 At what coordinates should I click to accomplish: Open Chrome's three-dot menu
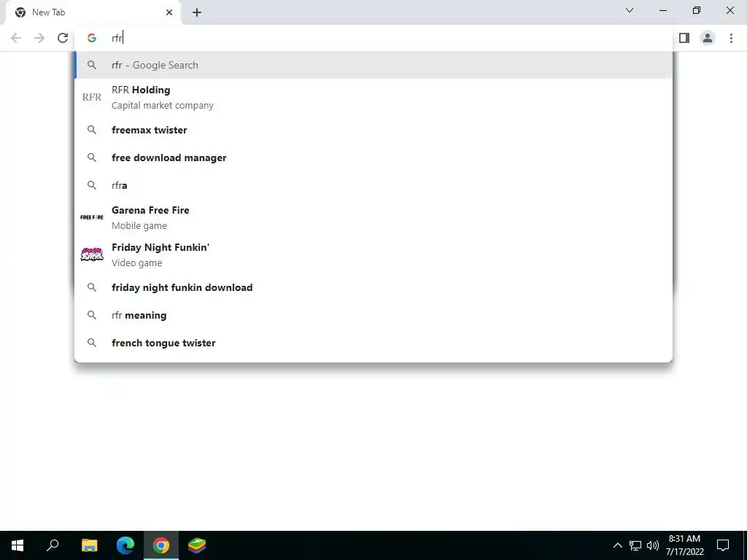tap(731, 38)
